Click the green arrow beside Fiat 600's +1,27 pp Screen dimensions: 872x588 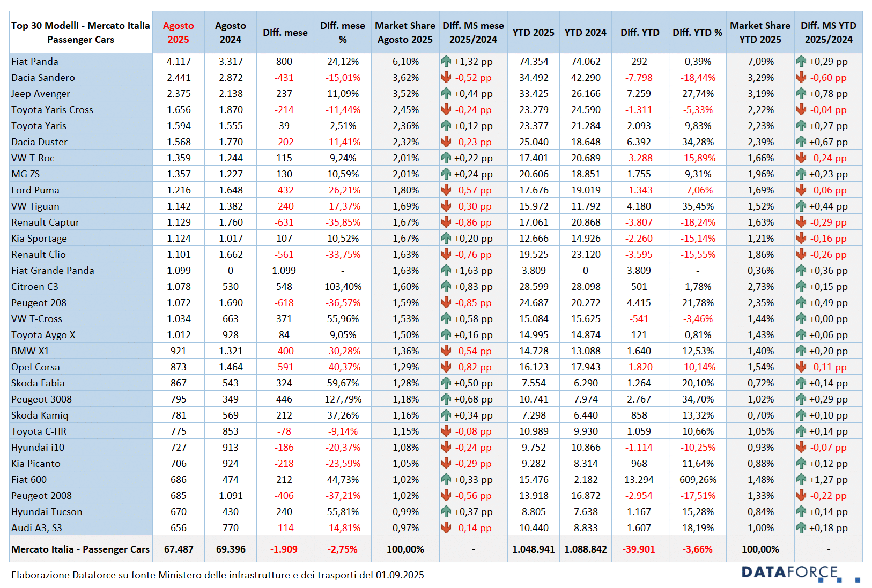[801, 479]
